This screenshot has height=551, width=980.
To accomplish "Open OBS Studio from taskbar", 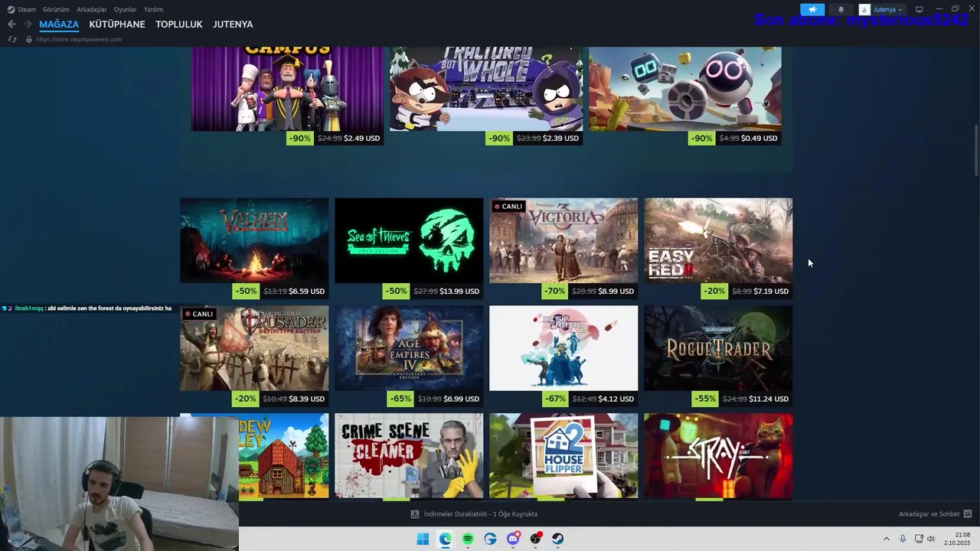I will pyautogui.click(x=536, y=539).
